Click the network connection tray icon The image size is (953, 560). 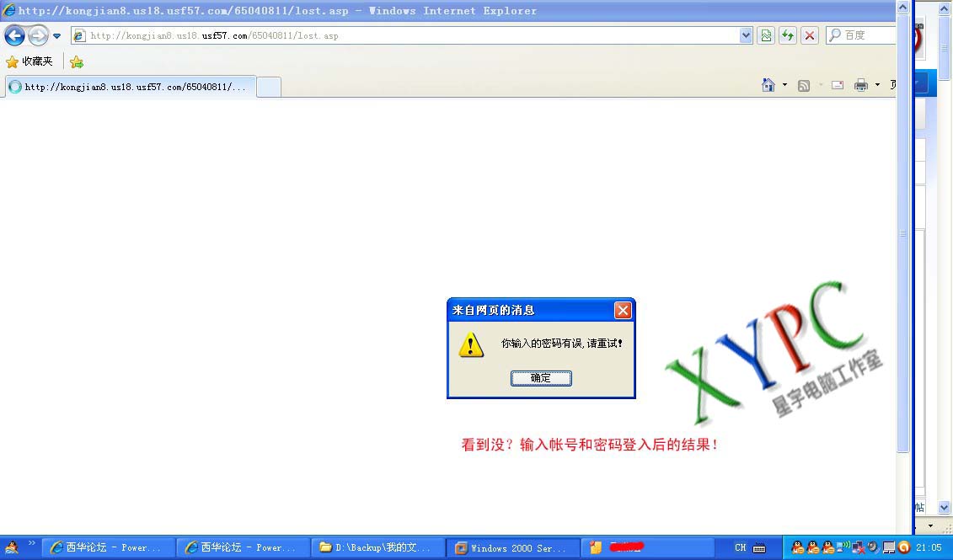tap(858, 548)
